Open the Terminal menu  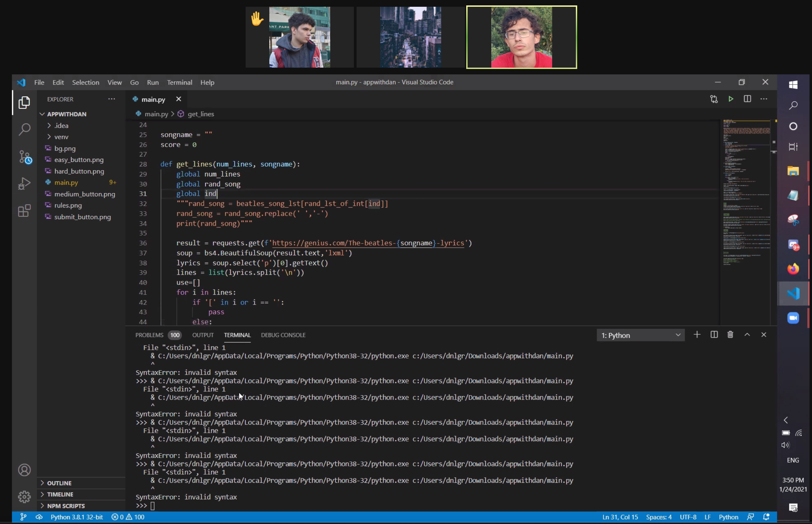pyautogui.click(x=179, y=82)
